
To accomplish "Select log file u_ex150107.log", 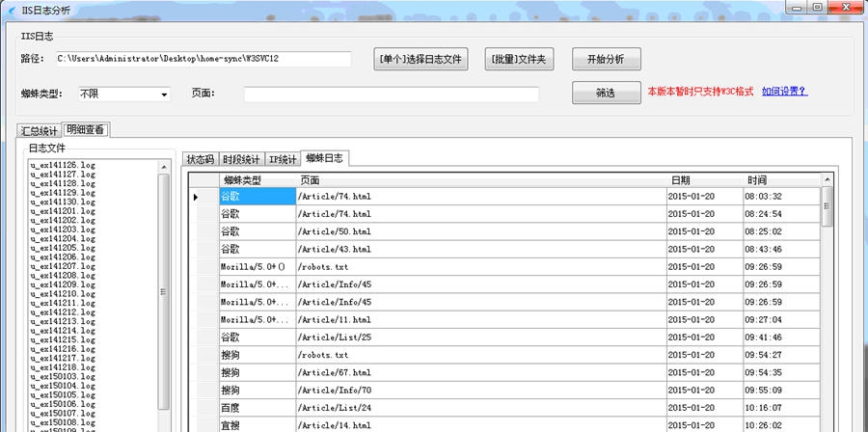I will (63, 413).
